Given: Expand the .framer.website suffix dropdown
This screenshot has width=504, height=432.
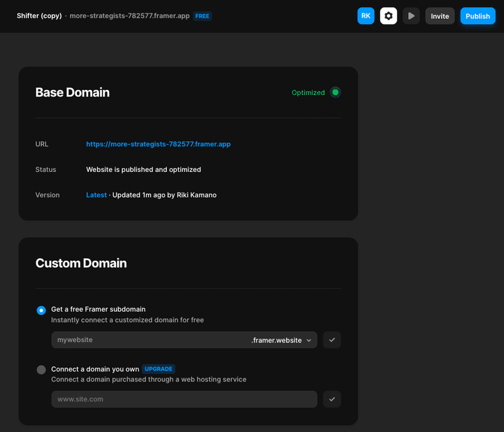Looking at the screenshot, I should pyautogui.click(x=281, y=340).
